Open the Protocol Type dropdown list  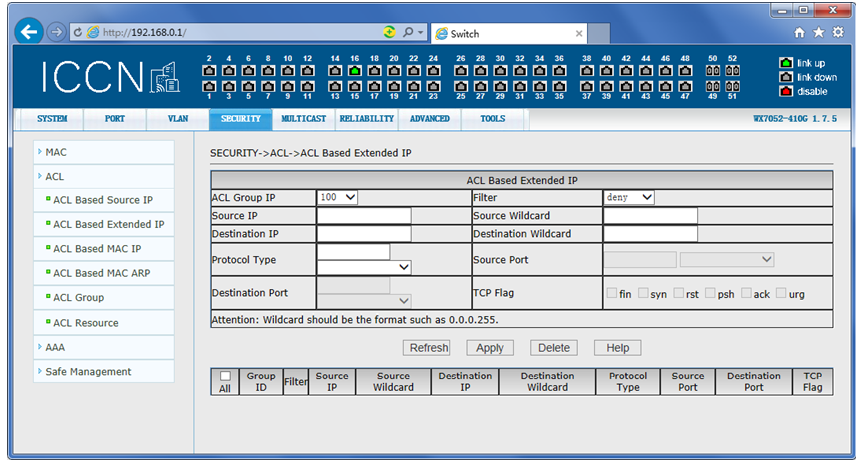coord(364,267)
